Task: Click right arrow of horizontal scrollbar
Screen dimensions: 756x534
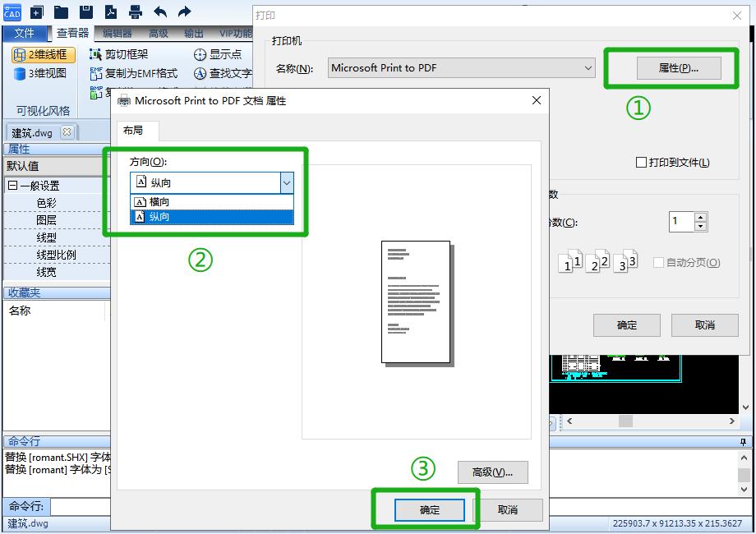Action: point(732,421)
